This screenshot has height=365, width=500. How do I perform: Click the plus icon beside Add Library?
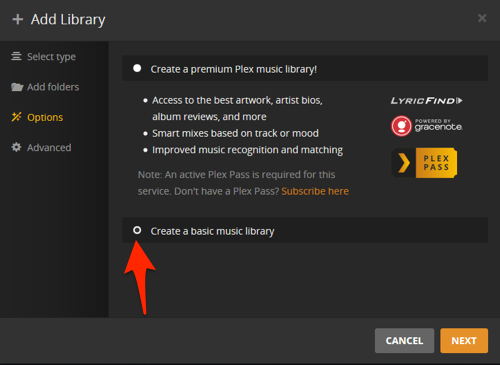(18, 19)
